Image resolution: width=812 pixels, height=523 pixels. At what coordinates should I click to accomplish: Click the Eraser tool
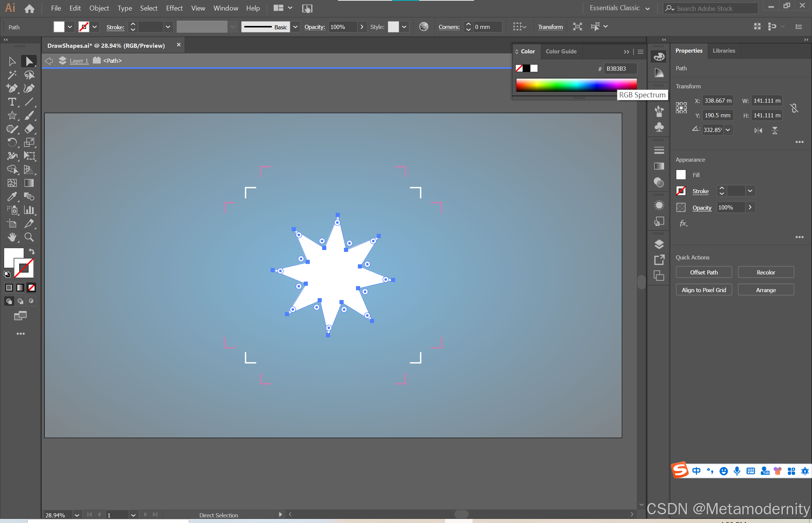pyautogui.click(x=29, y=129)
